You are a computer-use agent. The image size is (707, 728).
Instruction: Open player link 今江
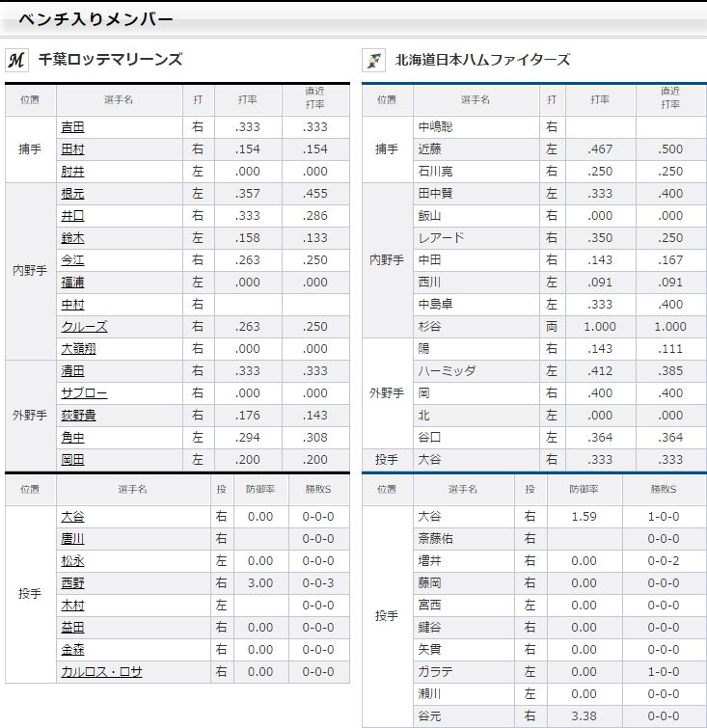click(73, 260)
